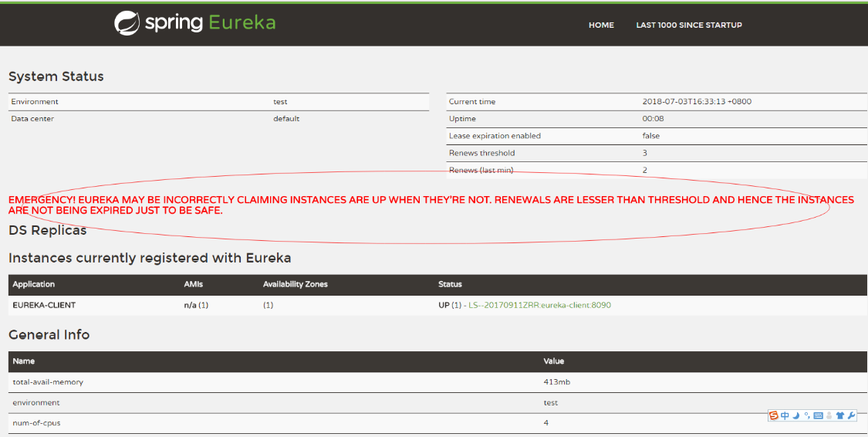
Task: Select the 'false' lease expiration value
Action: click(x=651, y=136)
